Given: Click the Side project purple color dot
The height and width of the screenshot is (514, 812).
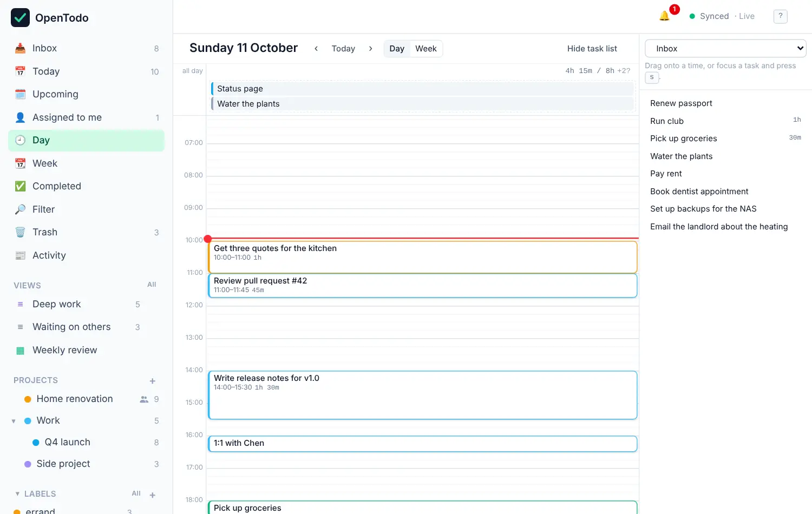Looking at the screenshot, I should [x=28, y=464].
